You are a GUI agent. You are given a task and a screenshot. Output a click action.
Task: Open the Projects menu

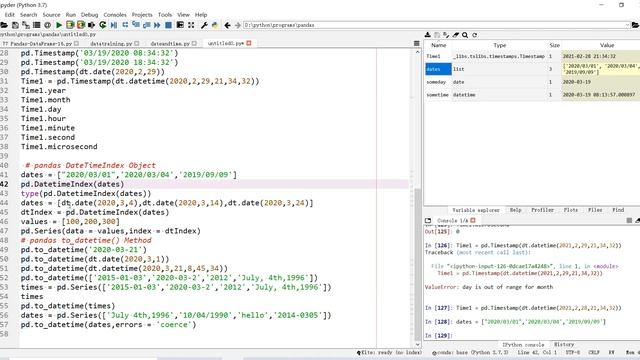coord(142,15)
